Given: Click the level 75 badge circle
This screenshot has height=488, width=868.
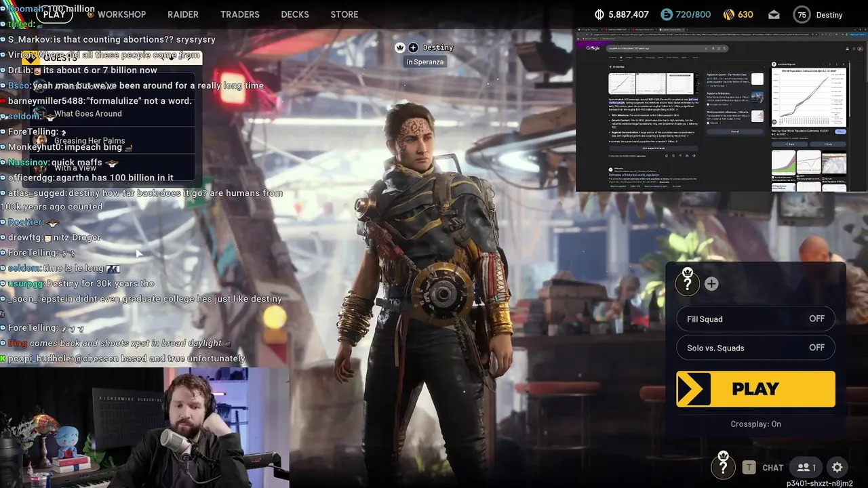Looking at the screenshot, I should [x=802, y=14].
